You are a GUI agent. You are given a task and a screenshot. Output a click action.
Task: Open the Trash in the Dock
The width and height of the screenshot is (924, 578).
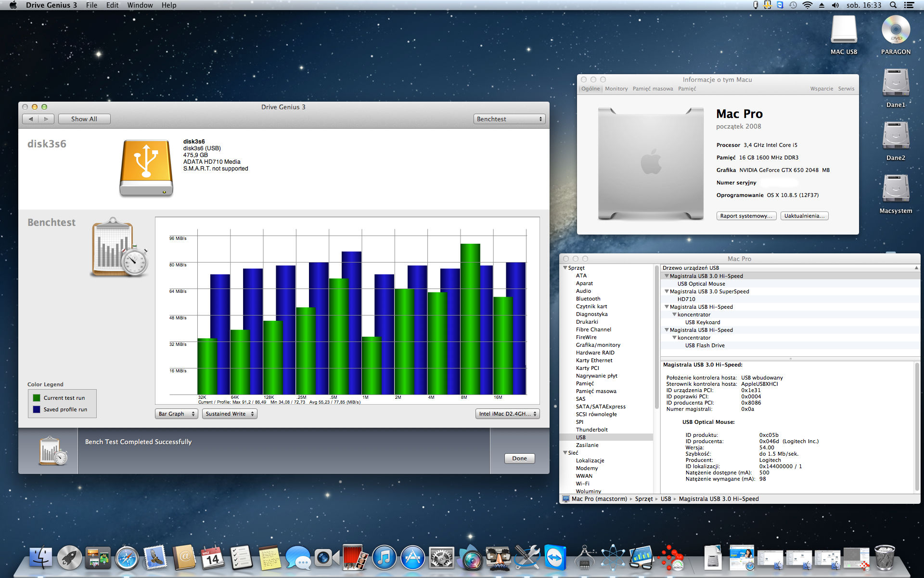pos(885,558)
